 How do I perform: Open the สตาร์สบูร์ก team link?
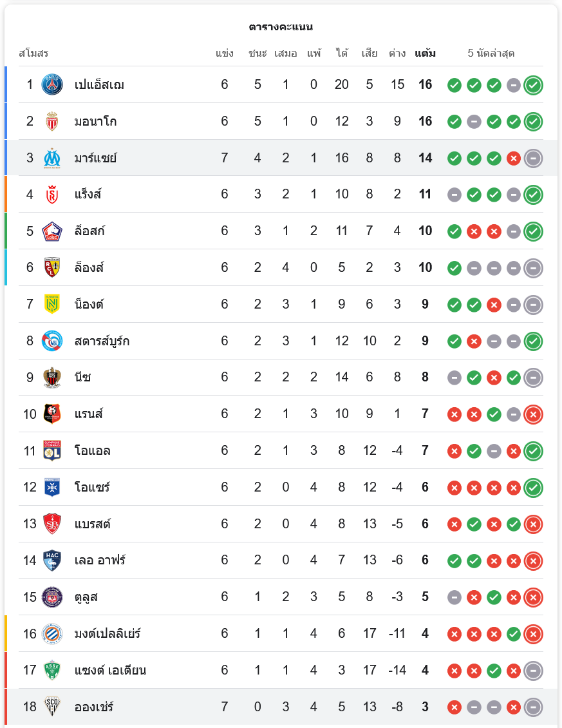point(102,341)
